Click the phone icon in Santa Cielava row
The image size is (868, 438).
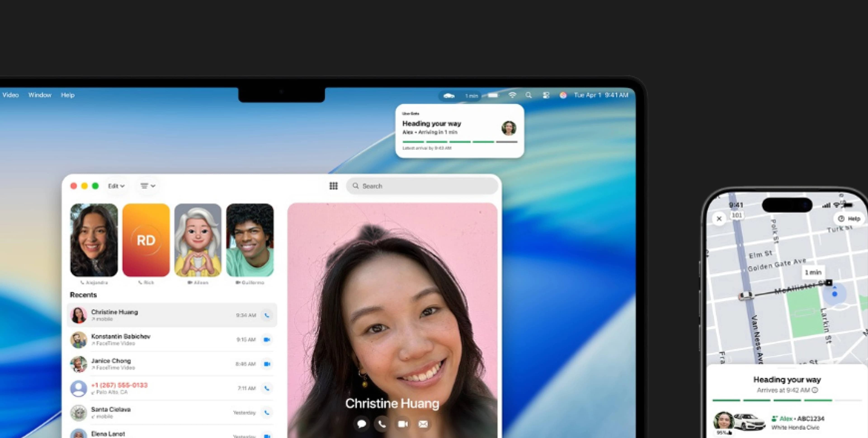(x=267, y=412)
